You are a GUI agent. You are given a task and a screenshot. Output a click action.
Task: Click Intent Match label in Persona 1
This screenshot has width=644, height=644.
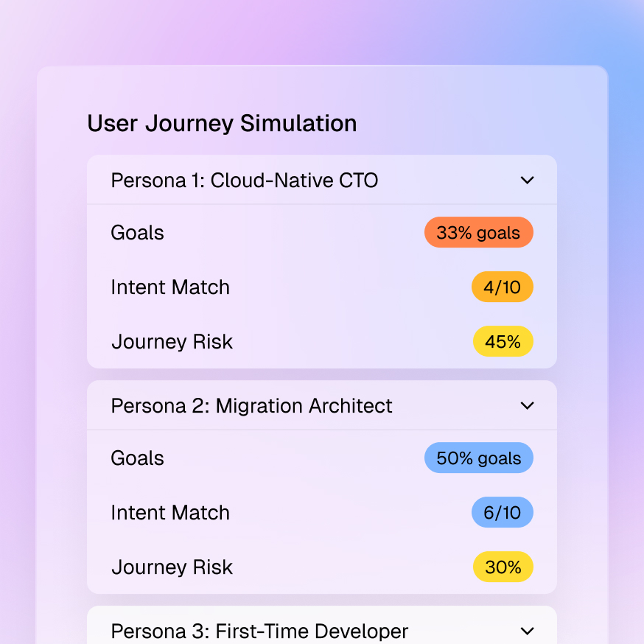point(170,287)
